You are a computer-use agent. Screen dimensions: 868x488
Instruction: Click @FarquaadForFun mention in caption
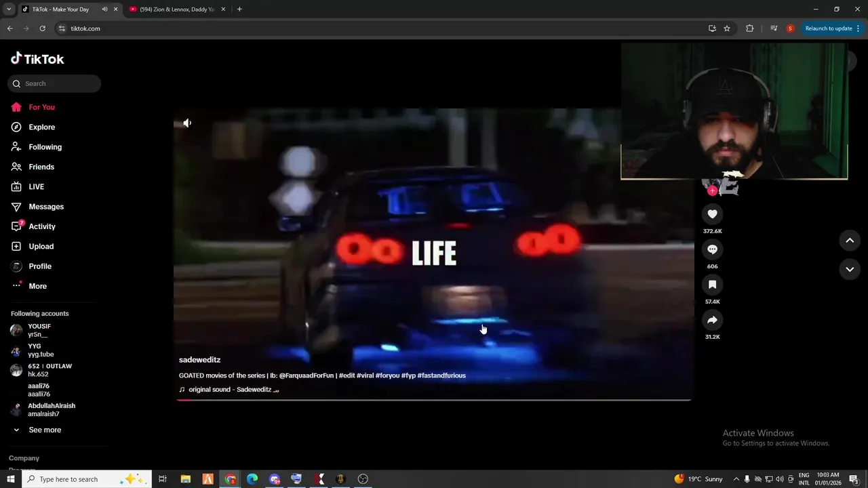click(307, 375)
